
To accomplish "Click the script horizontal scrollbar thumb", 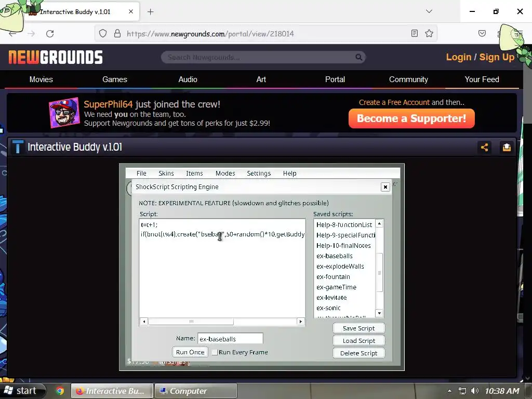I will (x=191, y=321).
